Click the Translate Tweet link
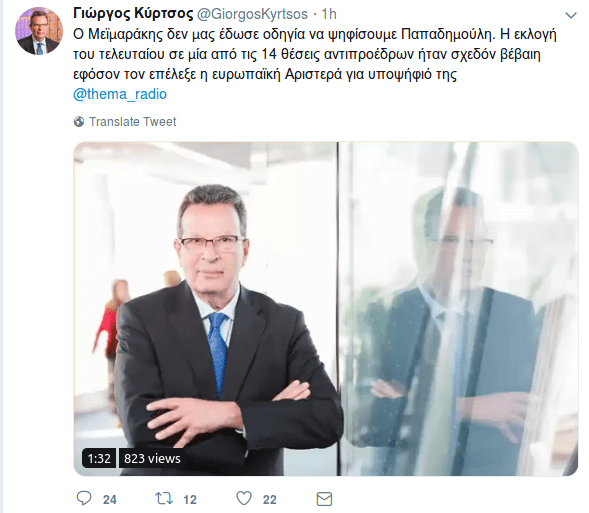The image size is (589, 513). tap(132, 122)
